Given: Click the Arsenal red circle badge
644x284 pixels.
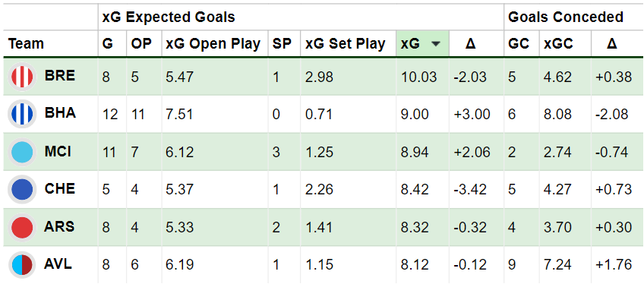Looking at the screenshot, I should 22,227.
